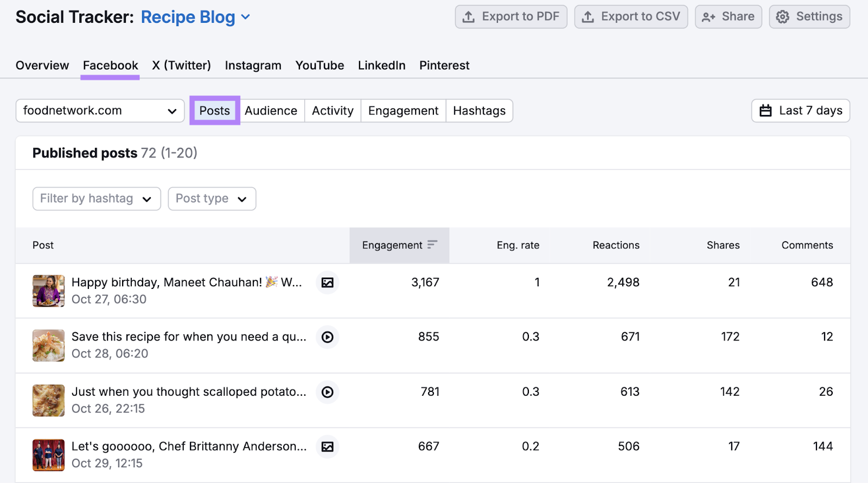Screen dimensions: 868x483
Task: Open the scalloped potato post thumbnail
Action: [x=48, y=401]
